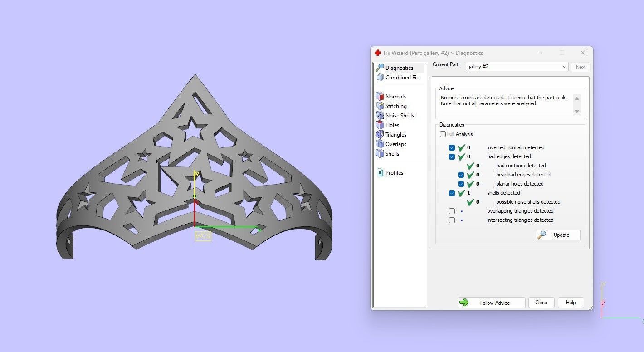Image resolution: width=644 pixels, height=352 pixels.
Task: Click the Triangles cube icon
Action: click(380, 135)
